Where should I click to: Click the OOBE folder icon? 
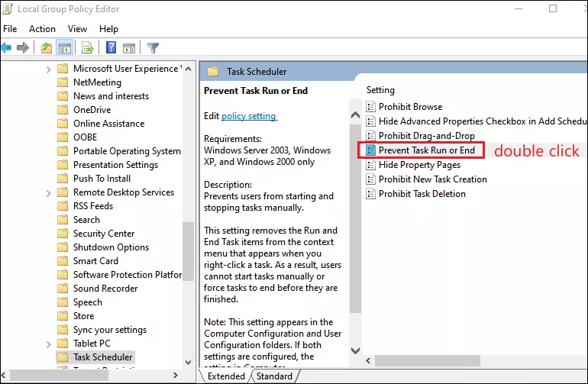[63, 137]
